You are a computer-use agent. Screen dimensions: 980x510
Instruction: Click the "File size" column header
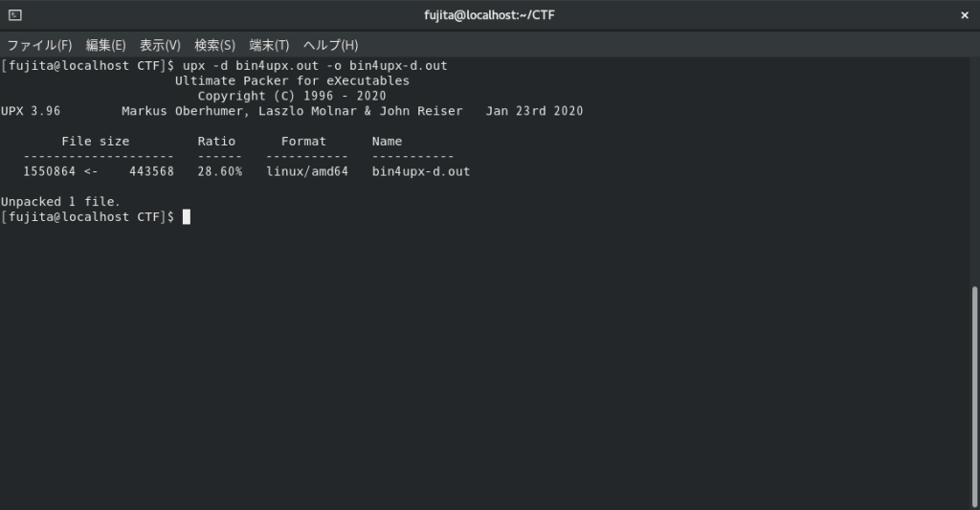[95, 142]
